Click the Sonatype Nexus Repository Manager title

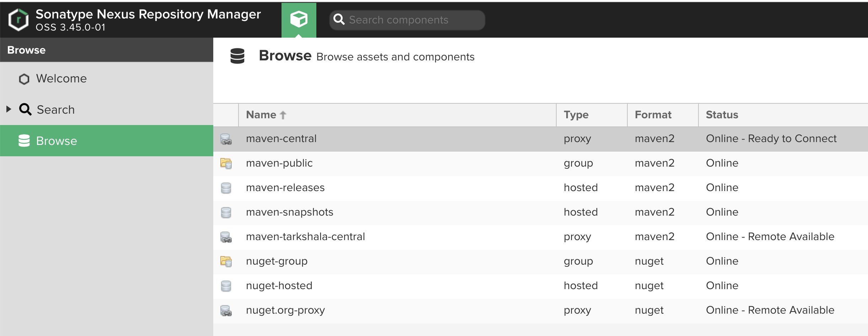click(x=148, y=14)
